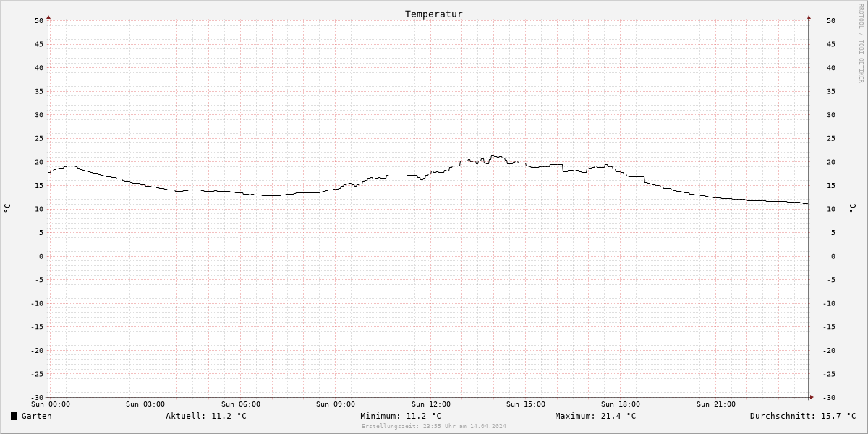
Task: Click the "Sun 03:00" time axis label
Action: (145, 404)
